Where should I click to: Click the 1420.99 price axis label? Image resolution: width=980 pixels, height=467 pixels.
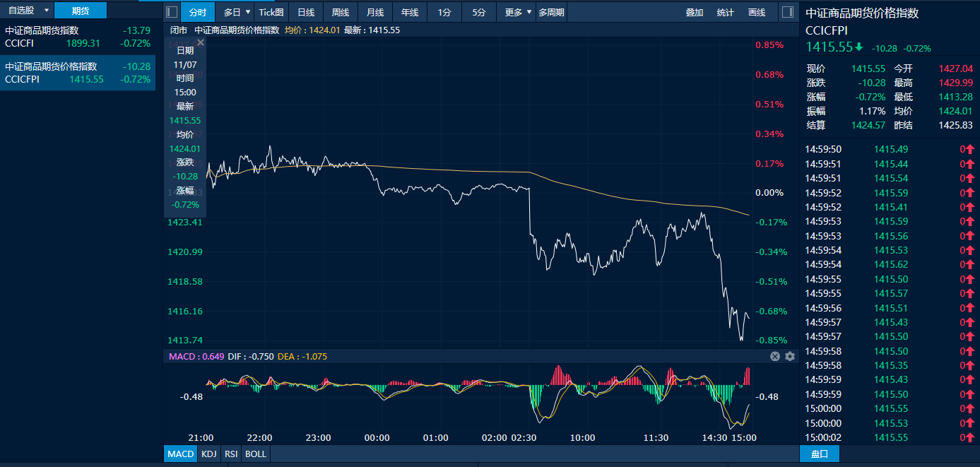184,252
